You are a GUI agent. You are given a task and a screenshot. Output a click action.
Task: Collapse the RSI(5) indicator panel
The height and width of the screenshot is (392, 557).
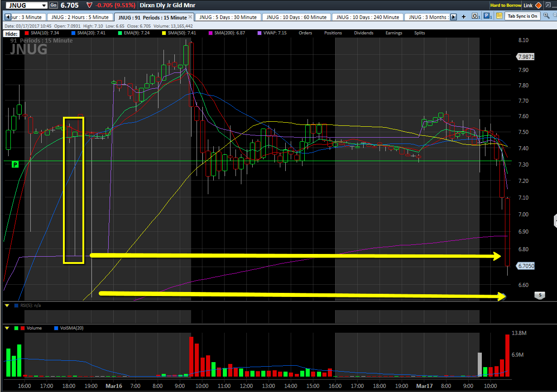[x=7, y=306]
